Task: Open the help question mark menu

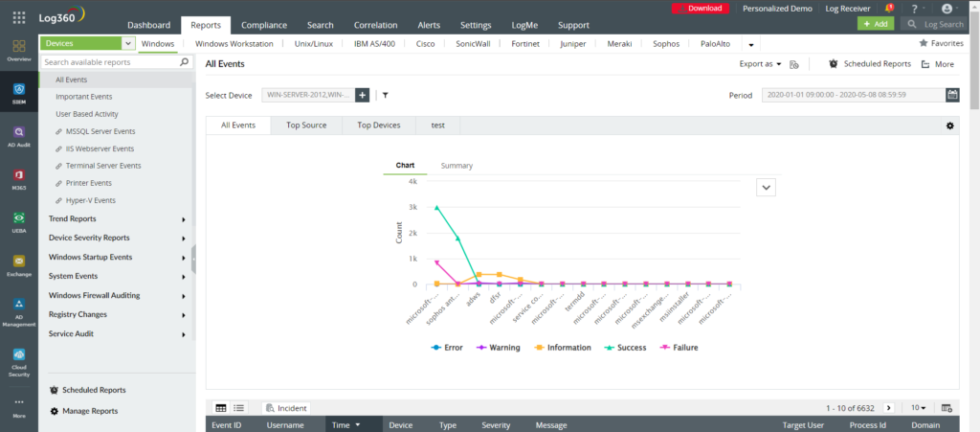Action: (x=914, y=8)
